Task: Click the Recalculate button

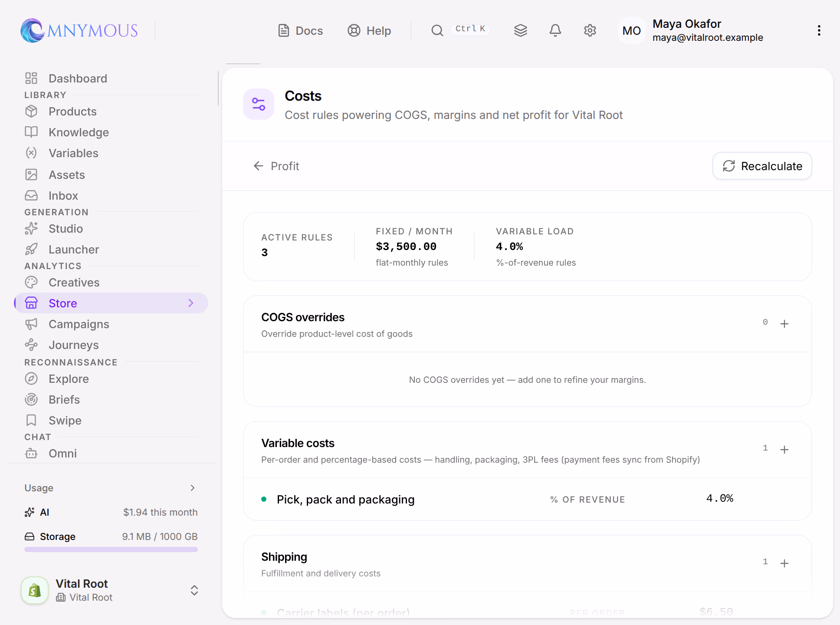Action: click(762, 166)
